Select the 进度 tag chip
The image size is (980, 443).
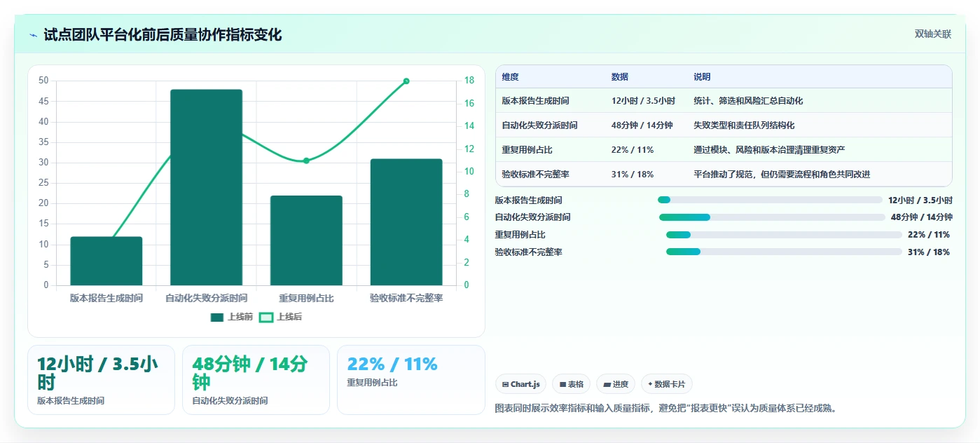(x=616, y=384)
